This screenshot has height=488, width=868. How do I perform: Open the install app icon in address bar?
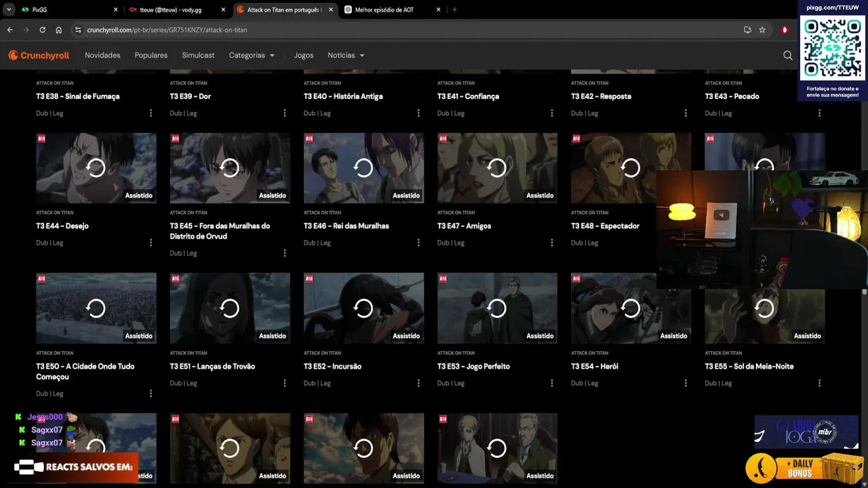747,30
